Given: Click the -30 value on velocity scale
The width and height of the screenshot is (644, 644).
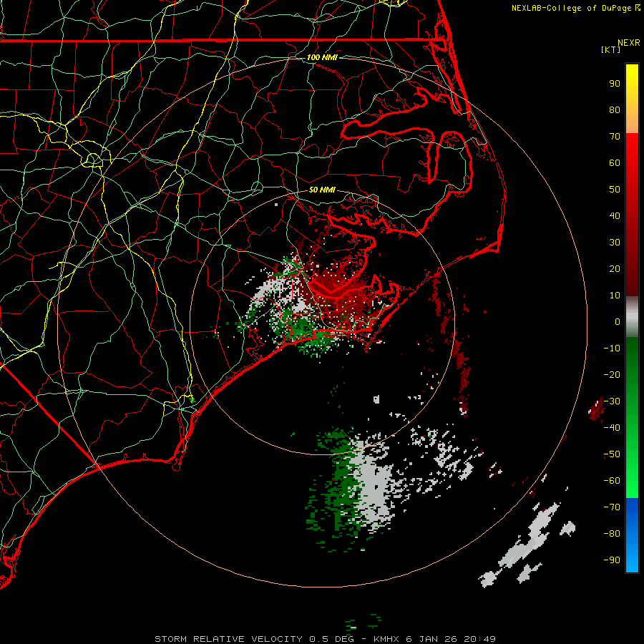Looking at the screenshot, I should [612, 401].
